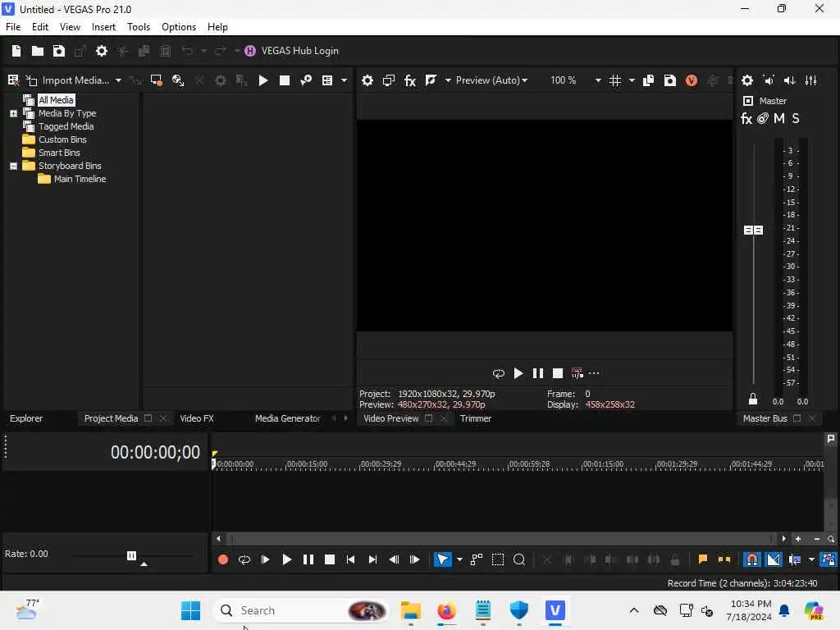Click the orange VEGAS icon in the preview toolbar

click(691, 80)
